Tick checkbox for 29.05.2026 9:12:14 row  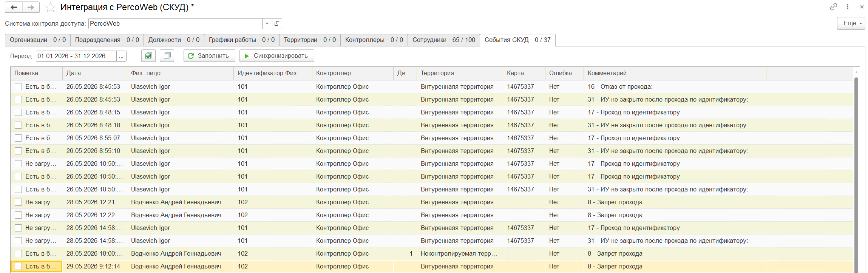pyautogui.click(x=18, y=267)
